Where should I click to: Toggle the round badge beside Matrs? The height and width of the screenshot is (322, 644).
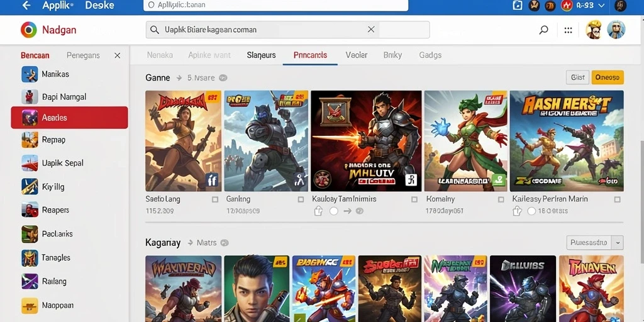click(225, 243)
